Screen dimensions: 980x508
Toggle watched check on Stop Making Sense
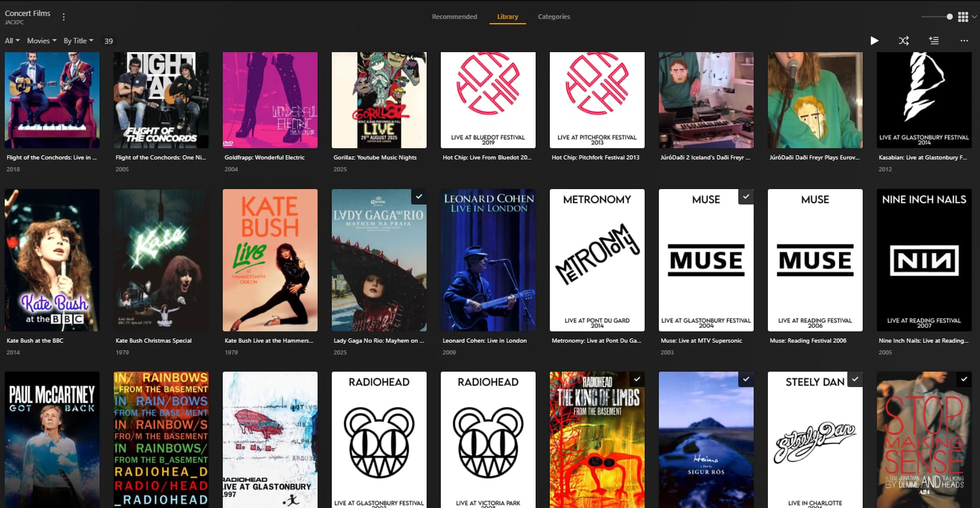tap(964, 379)
